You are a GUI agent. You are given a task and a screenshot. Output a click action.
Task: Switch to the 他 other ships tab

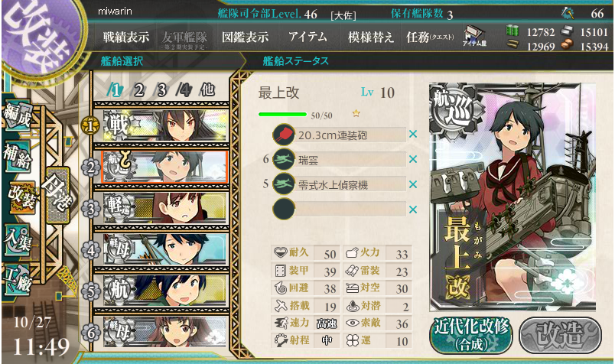[207, 89]
